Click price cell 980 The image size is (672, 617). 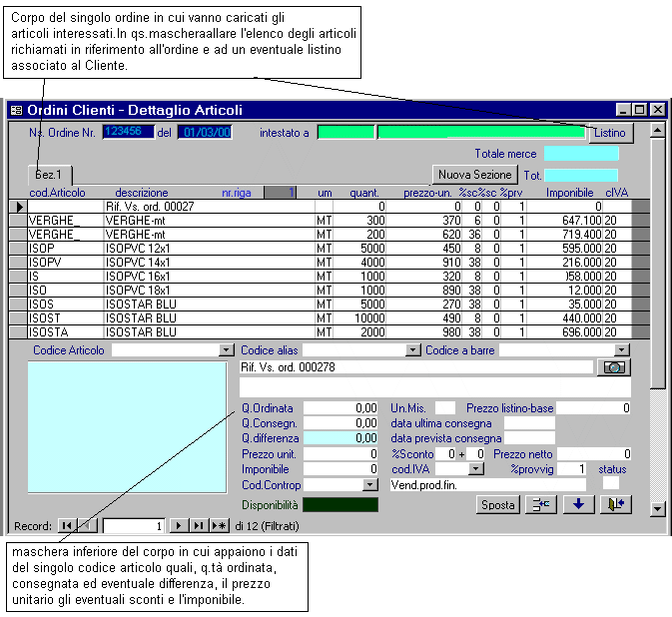point(423,332)
